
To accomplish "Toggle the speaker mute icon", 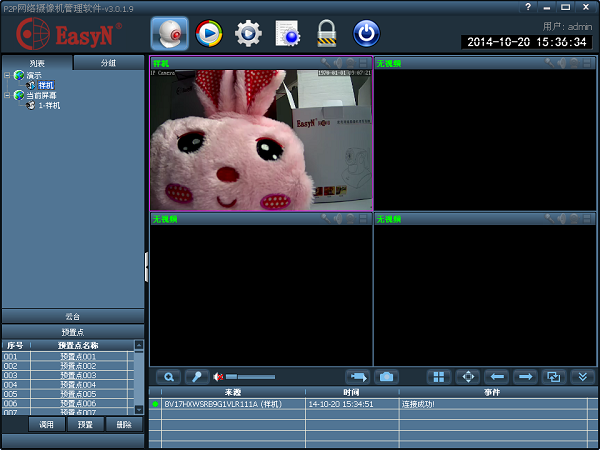I will (x=218, y=377).
